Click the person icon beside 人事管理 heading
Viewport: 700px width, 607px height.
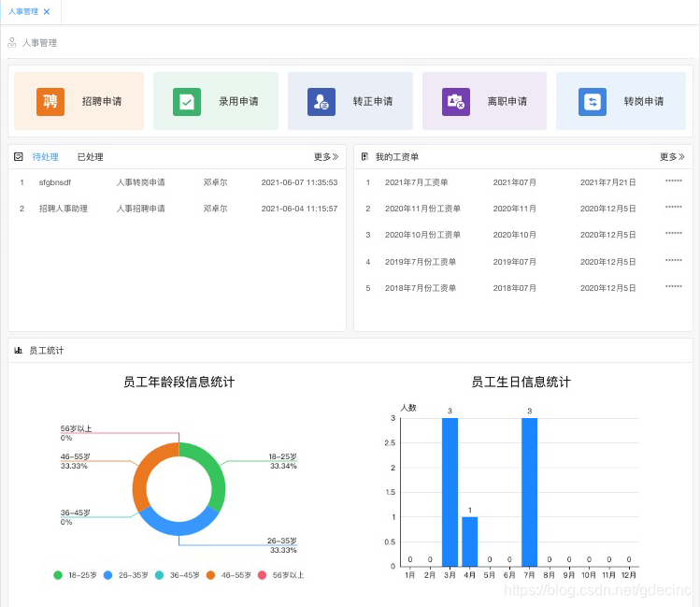12,42
